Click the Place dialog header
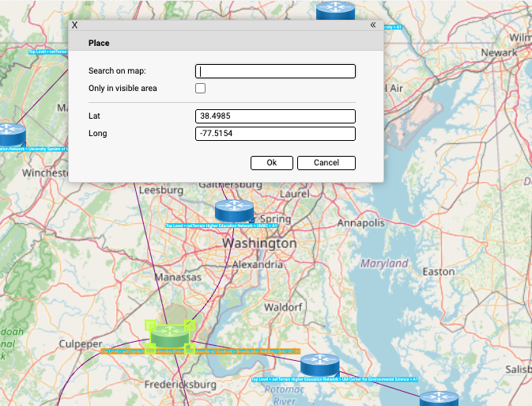Image resolution: width=532 pixels, height=406 pixels. coord(225,43)
